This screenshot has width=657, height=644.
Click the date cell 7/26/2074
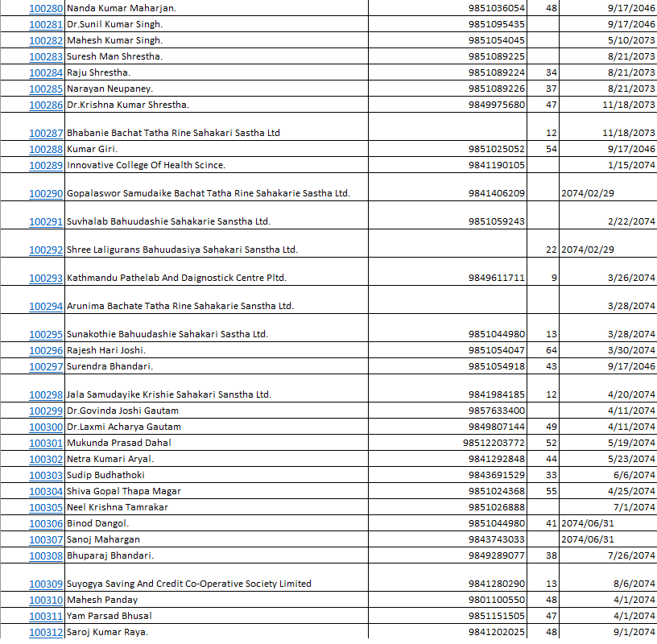coord(629,555)
